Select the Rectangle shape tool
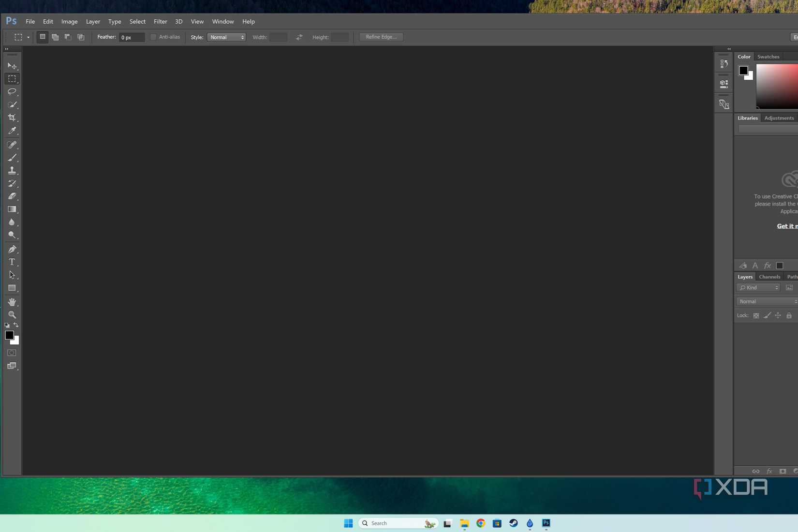 click(12, 288)
